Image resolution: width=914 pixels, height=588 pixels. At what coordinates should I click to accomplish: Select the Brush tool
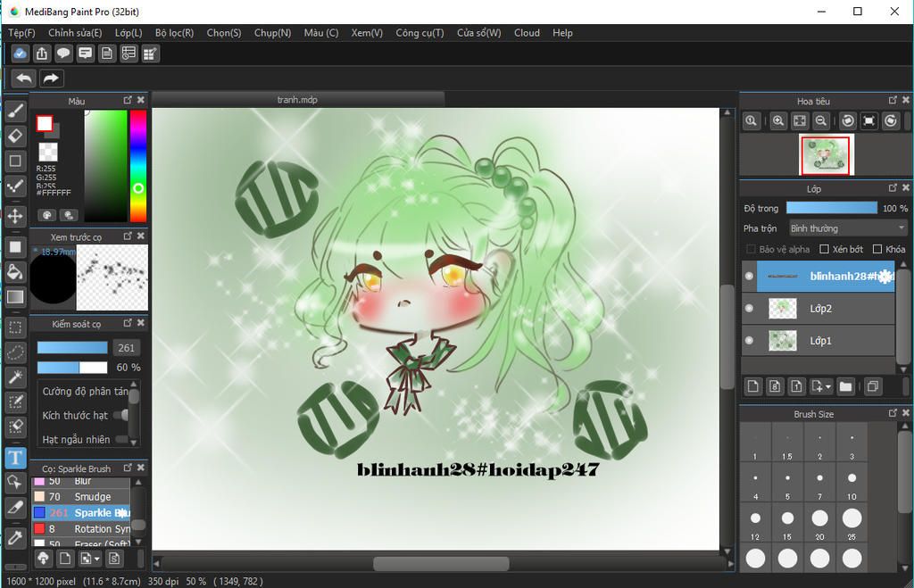(x=16, y=111)
